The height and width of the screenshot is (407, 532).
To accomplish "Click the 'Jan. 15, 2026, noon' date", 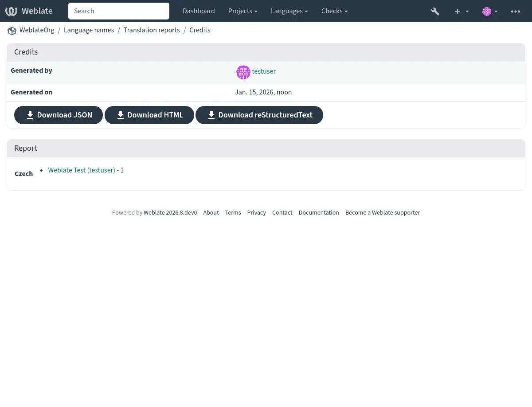I will click(x=263, y=92).
